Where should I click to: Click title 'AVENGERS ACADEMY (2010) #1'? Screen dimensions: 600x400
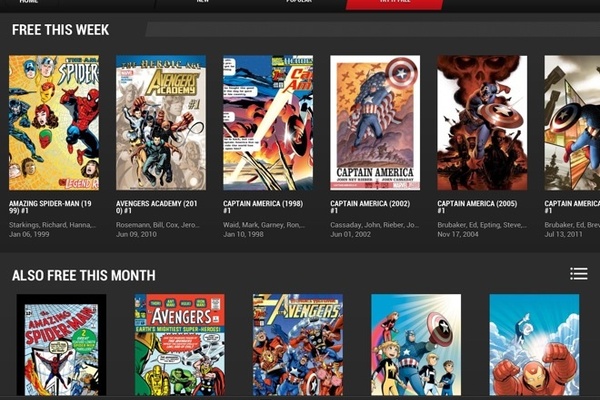click(157, 207)
